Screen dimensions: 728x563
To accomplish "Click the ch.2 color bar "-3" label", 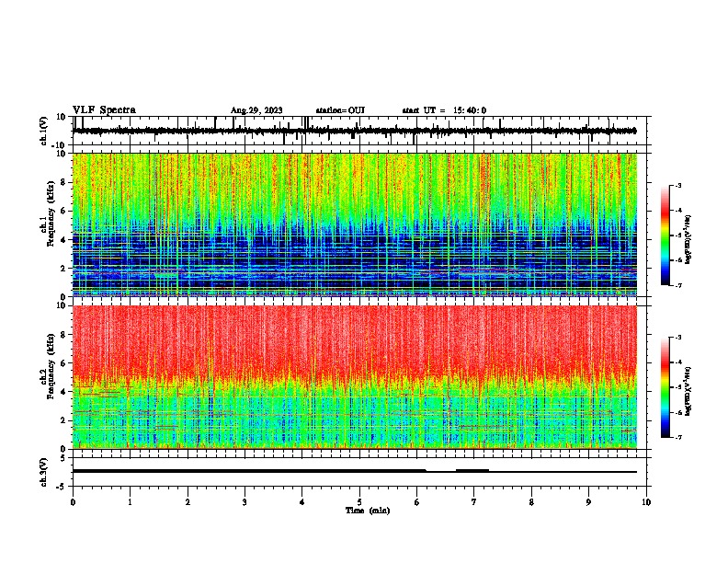I will [677, 338].
